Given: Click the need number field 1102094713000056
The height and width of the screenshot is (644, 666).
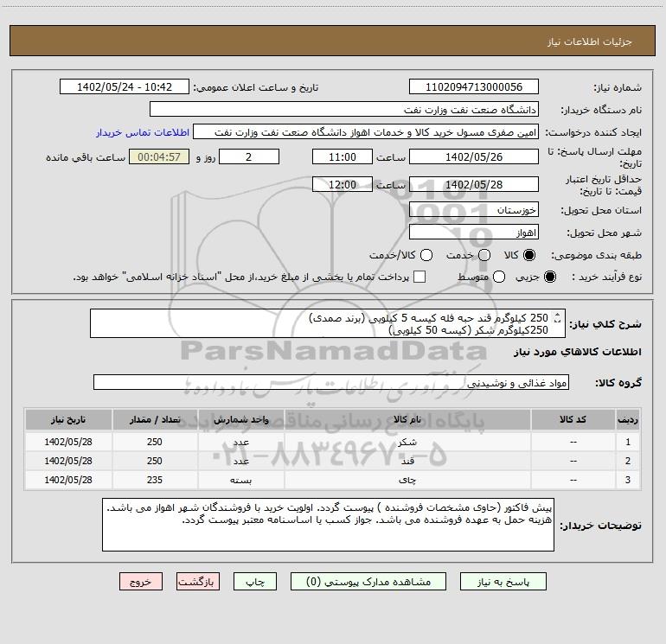Looking at the screenshot, I should (474, 87).
